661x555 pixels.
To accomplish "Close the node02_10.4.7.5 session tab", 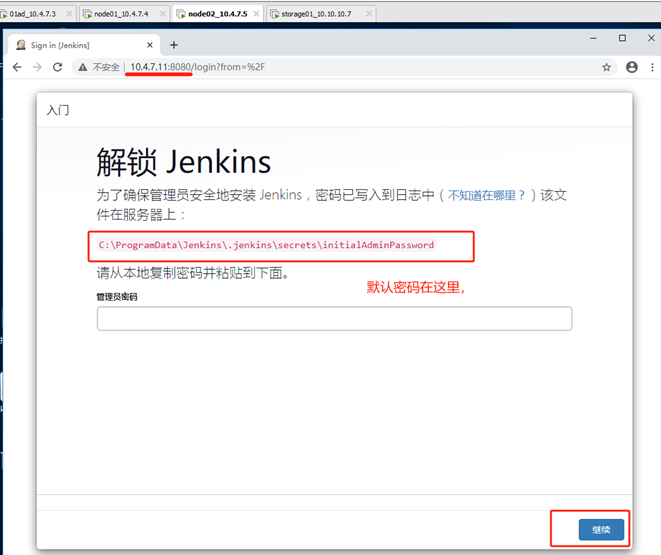I will point(256,14).
